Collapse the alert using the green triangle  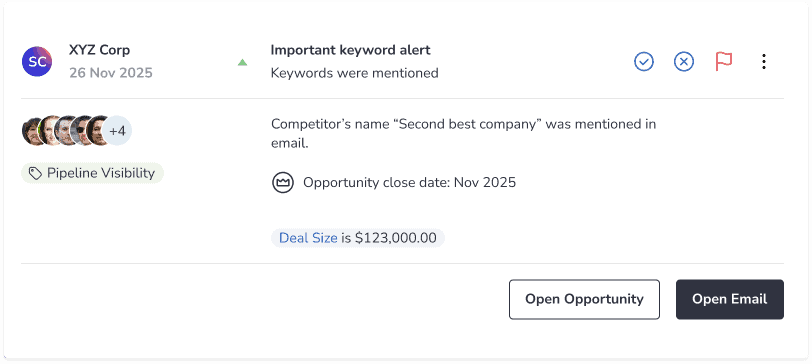coord(242,62)
